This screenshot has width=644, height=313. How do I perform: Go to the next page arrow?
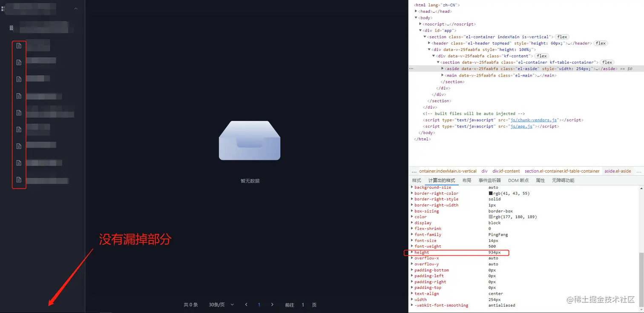[272, 304]
